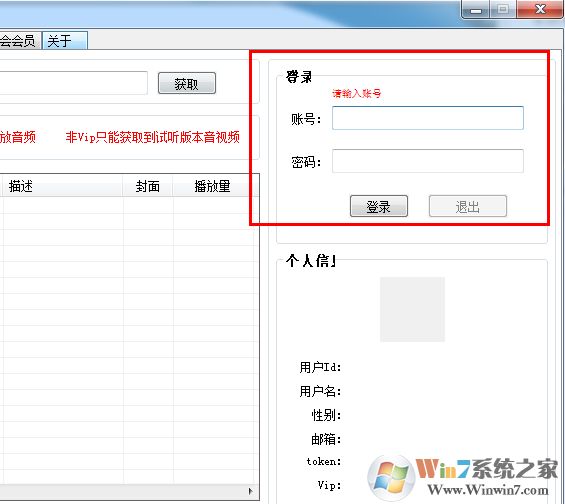
Task: Click the 登录 button
Action: coord(379,206)
